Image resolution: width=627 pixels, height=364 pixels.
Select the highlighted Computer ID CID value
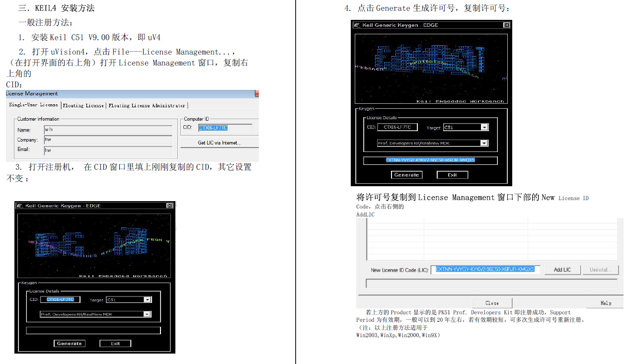click(x=213, y=128)
